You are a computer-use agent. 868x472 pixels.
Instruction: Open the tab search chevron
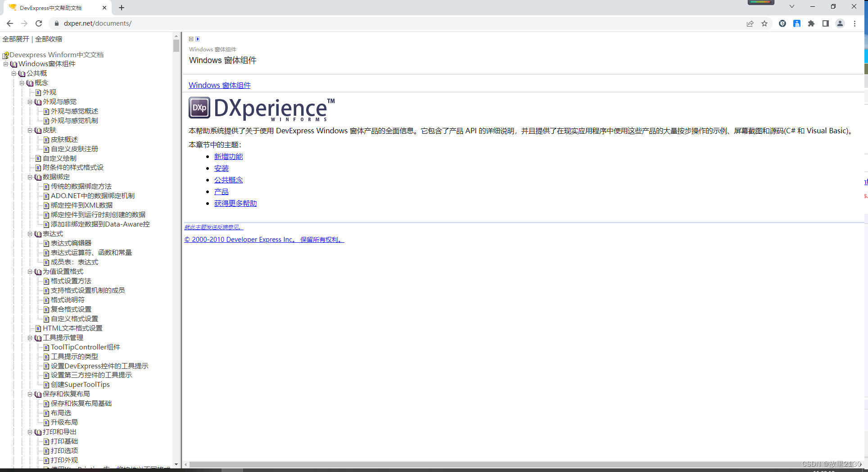792,6
